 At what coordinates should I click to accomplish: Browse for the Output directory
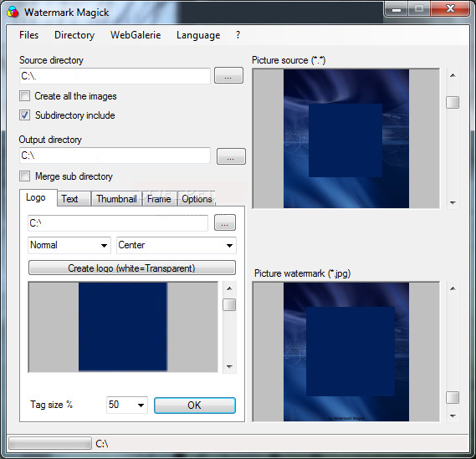(231, 156)
